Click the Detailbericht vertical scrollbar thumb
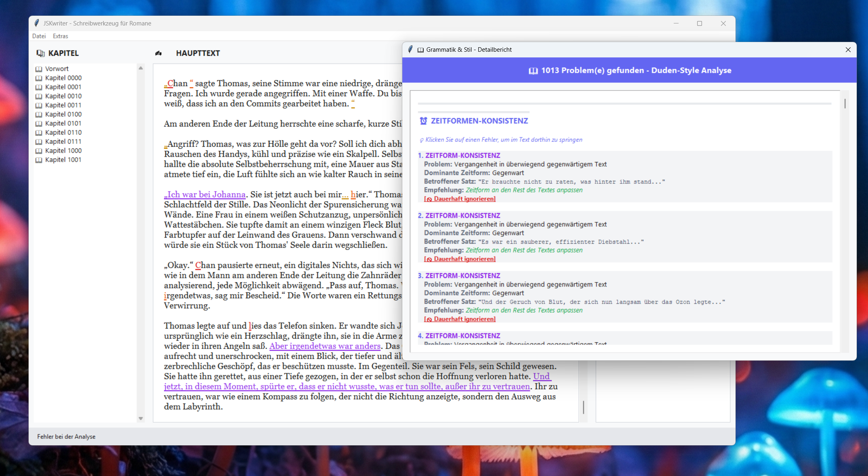Viewport: 868px width, 476px height. (x=845, y=103)
